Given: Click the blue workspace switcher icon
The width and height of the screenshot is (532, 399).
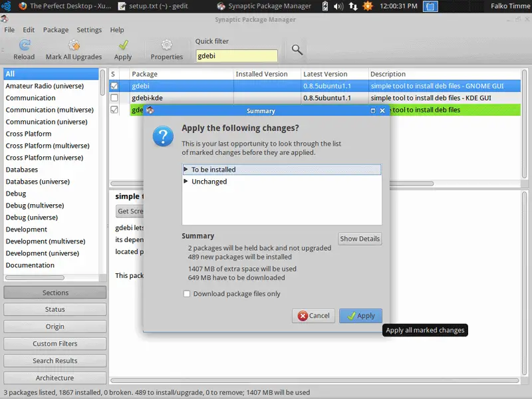Looking at the screenshot, I should pyautogui.click(x=430, y=6).
